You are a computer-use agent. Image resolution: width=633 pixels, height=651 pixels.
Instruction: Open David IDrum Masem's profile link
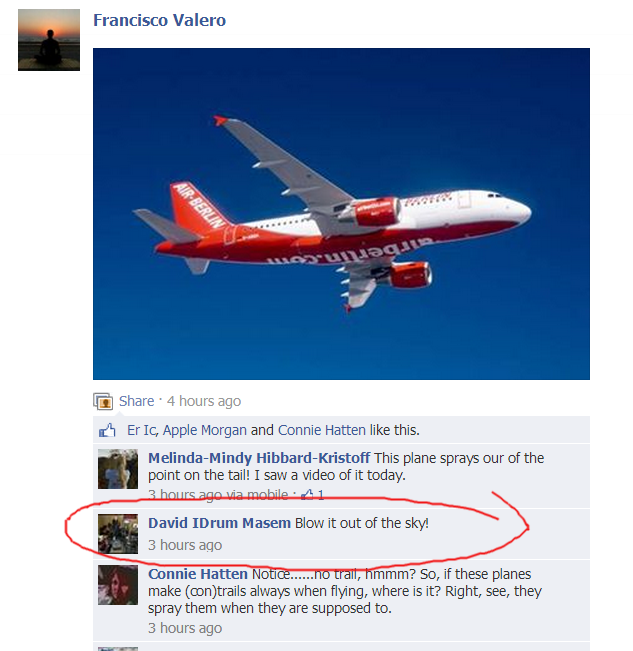point(219,523)
